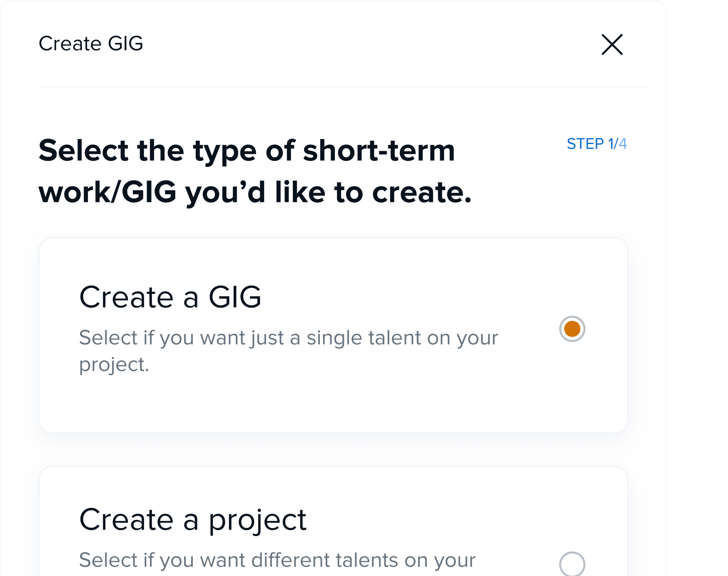728x576 pixels.
Task: Click the number 4 in the step counter
Action: pos(623,144)
